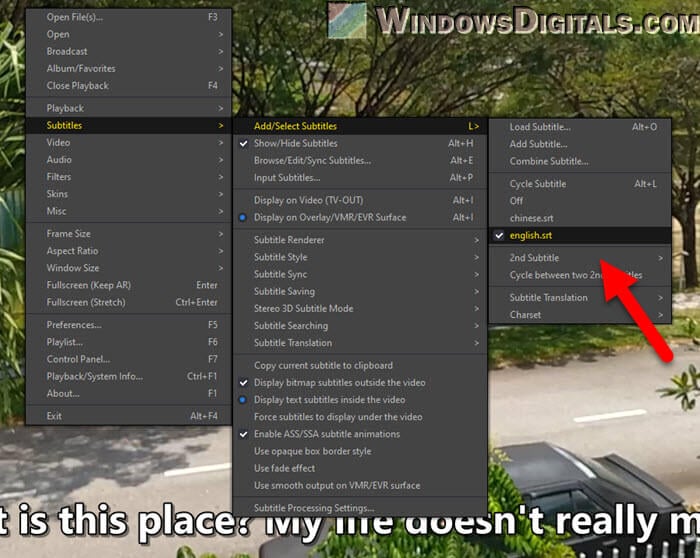
Task: Select Display on Video (TV-OUT) option
Action: pyautogui.click(x=360, y=200)
